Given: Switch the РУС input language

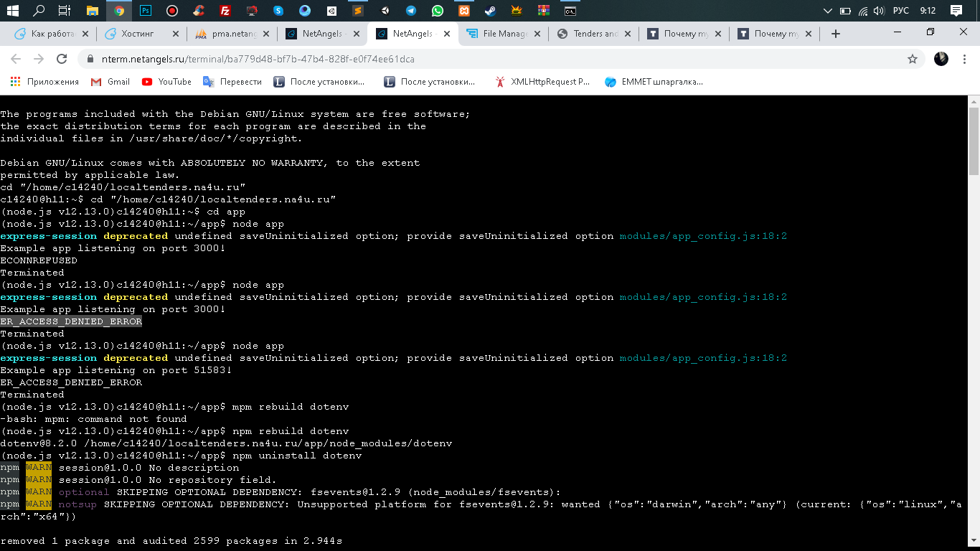Looking at the screenshot, I should (x=900, y=11).
